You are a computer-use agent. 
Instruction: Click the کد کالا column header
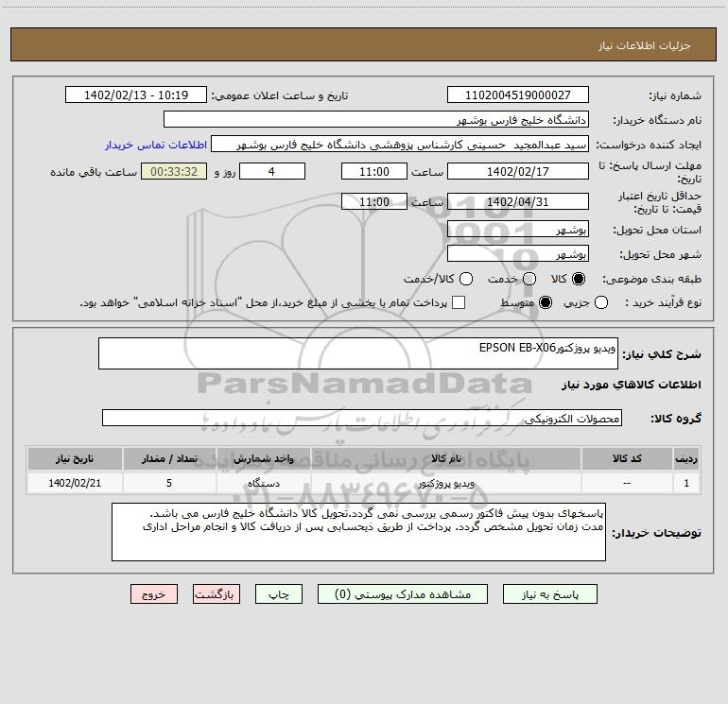627,458
